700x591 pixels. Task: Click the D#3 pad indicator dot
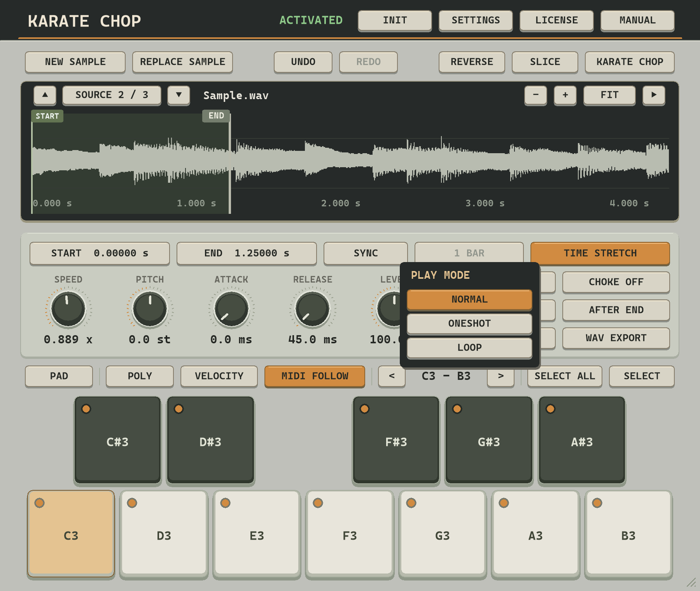[178, 409]
